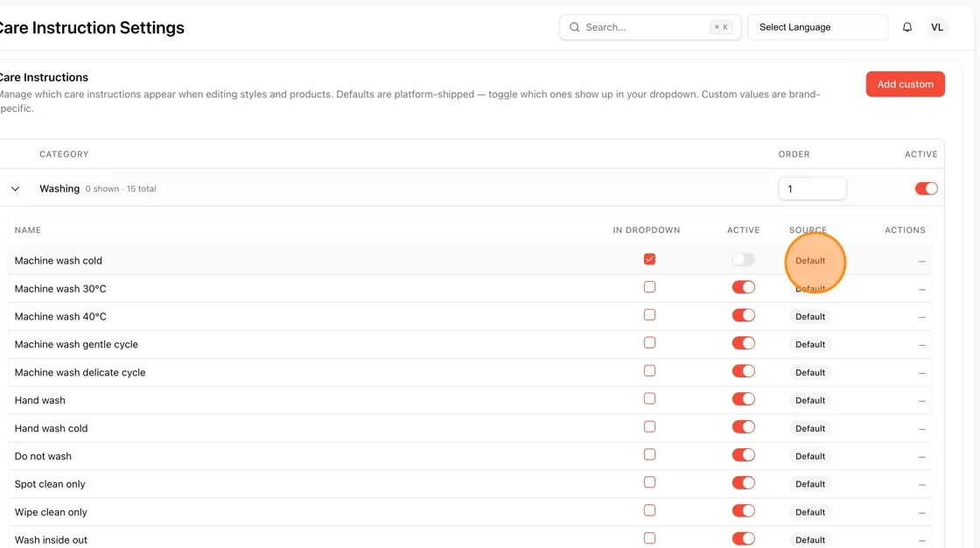Check In Dropdown for Wipe clean only

click(649, 510)
